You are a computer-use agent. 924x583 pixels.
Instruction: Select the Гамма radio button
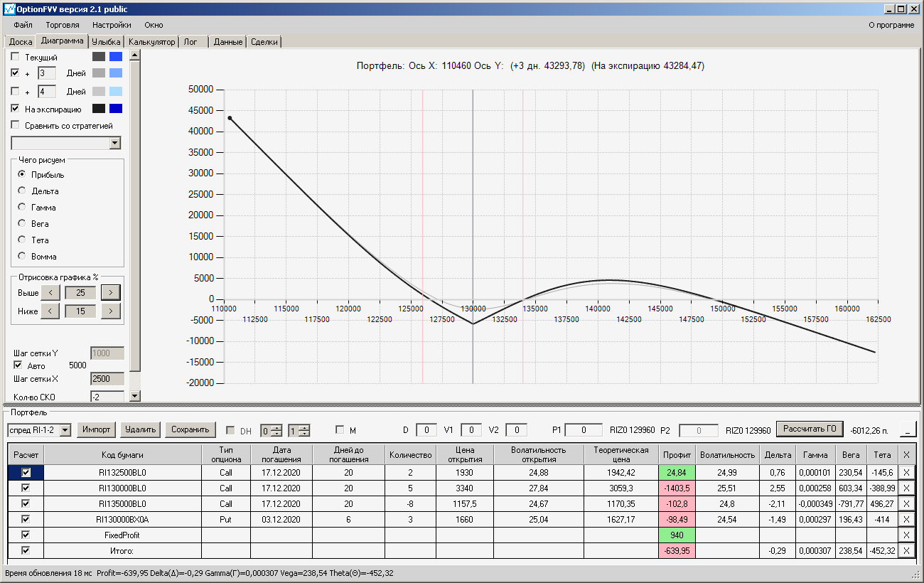click(x=22, y=207)
